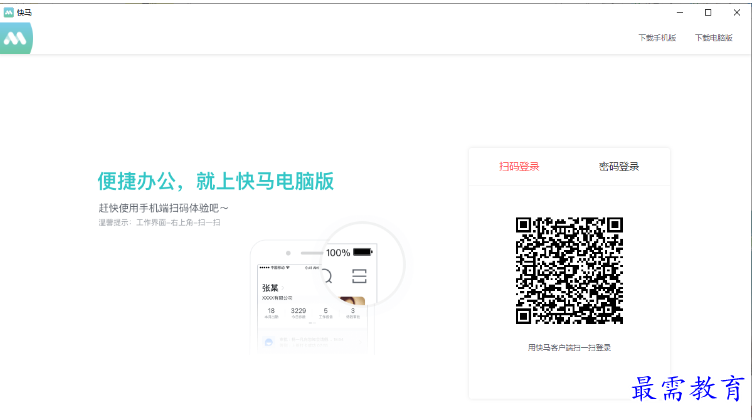Screen dimensions: 753x420
Task: Close the Kuaima window
Action: [737, 12]
